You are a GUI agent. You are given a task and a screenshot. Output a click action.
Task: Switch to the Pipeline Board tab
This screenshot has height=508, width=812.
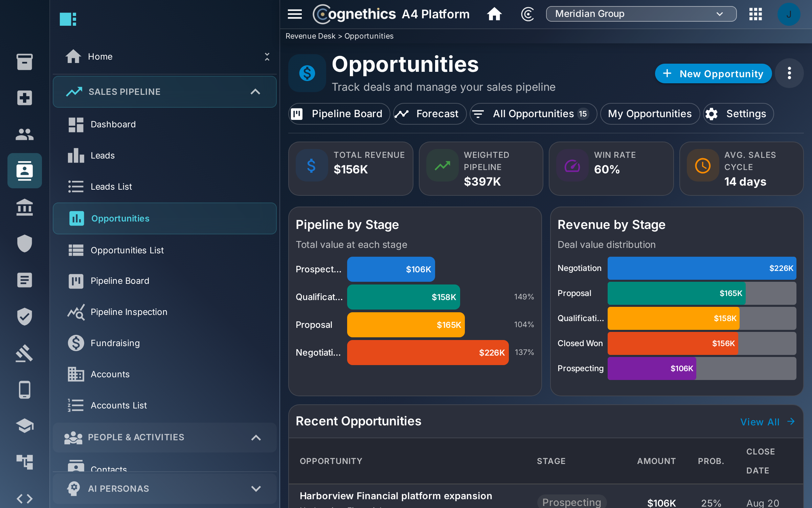[x=339, y=114]
